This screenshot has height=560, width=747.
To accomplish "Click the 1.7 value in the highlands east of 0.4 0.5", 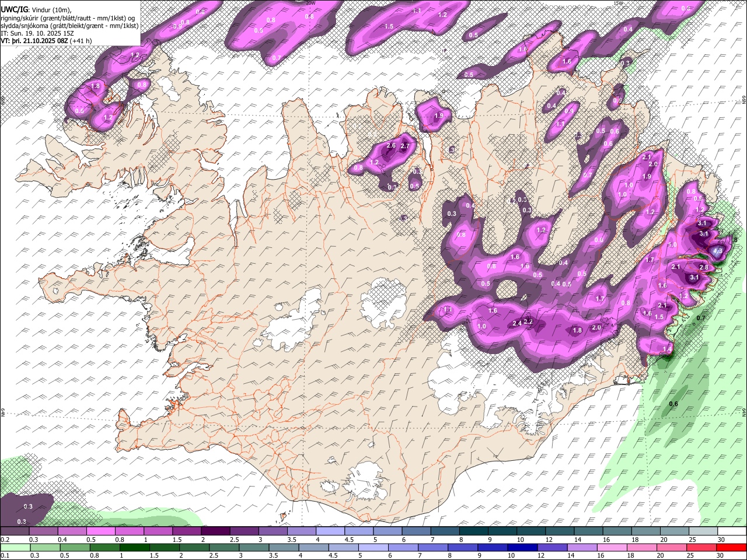I will click(601, 299).
